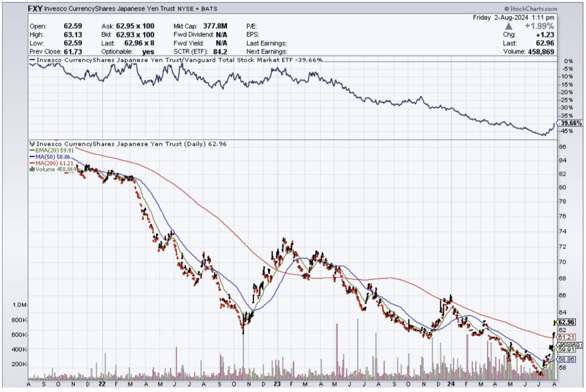The image size is (586, 392).
Task: Click the blue MA(50) legend line
Action: pos(32,156)
